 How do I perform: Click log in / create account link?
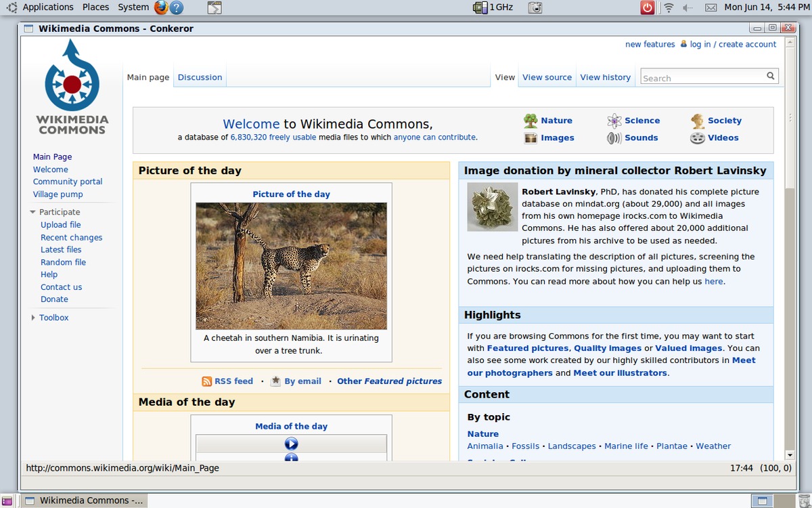[733, 44]
